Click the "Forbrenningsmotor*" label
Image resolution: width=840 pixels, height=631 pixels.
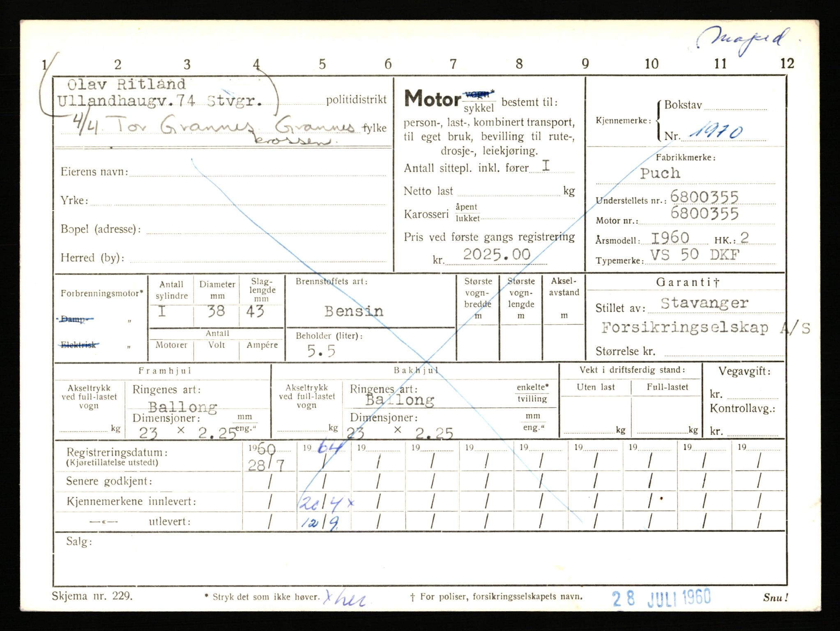(102, 293)
